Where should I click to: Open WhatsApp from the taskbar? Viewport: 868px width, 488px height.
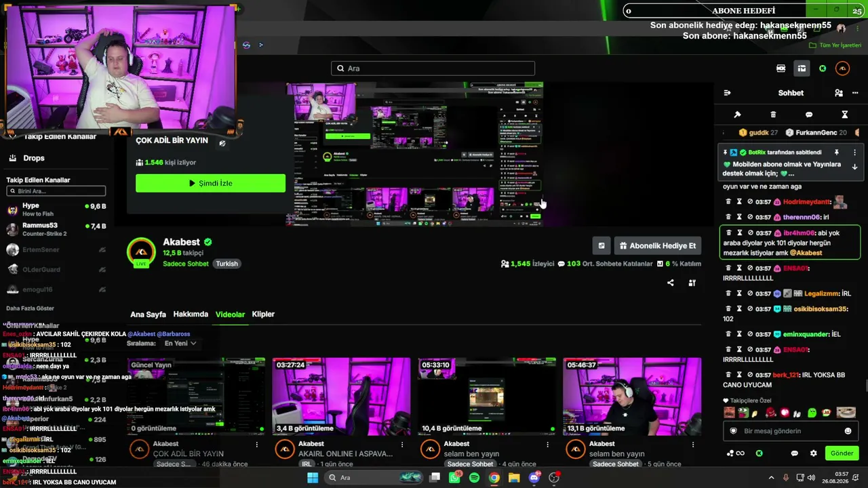coord(454,478)
